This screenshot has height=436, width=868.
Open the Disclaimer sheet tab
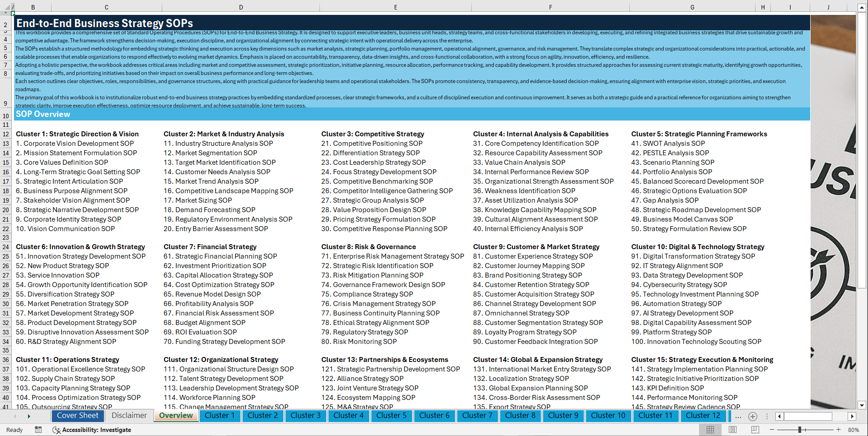pyautogui.click(x=128, y=415)
